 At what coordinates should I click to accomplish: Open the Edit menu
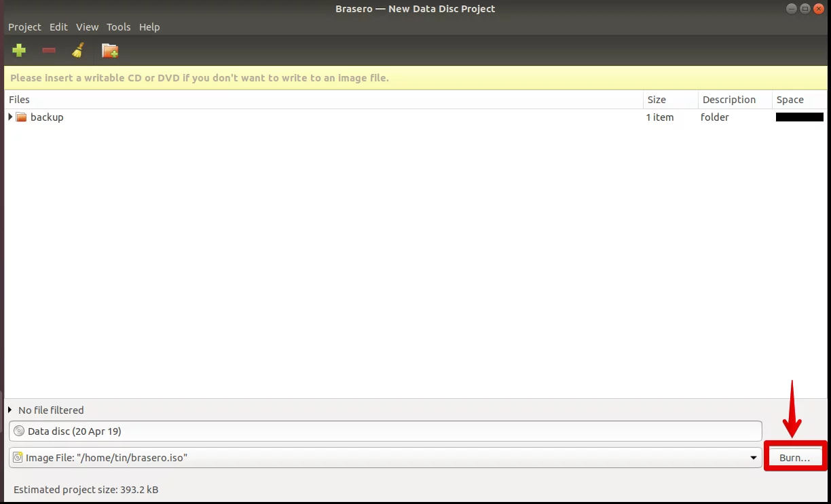[58, 27]
